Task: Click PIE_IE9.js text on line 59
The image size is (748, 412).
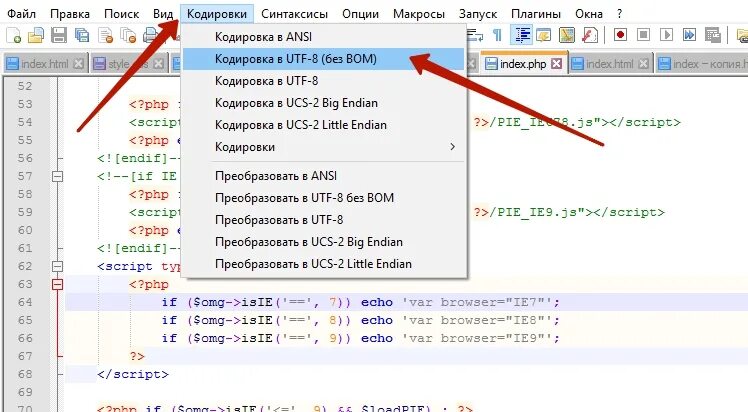Action: 537,212
